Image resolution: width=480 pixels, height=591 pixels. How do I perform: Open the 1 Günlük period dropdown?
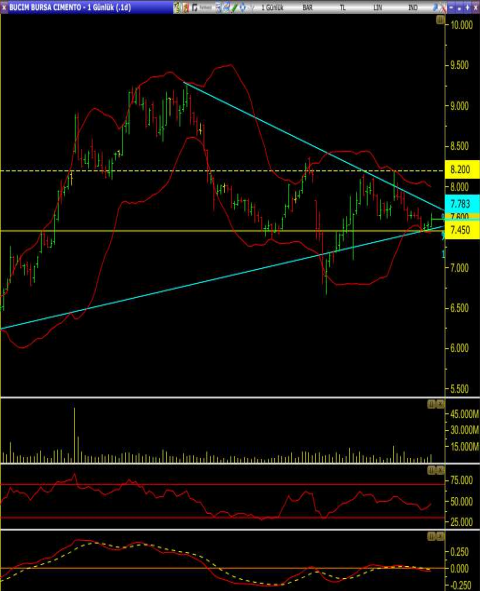pyautogui.click(x=272, y=7)
